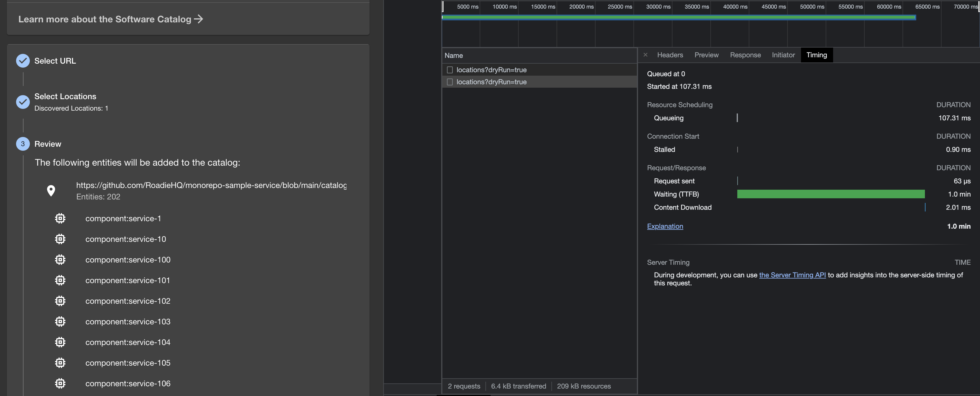This screenshot has height=396, width=980.
Task: Check the first locations?dryRun=true request checkbox
Action: tap(450, 70)
